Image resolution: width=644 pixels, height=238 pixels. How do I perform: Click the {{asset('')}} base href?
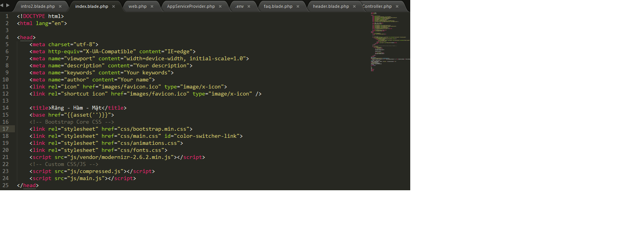[89, 115]
